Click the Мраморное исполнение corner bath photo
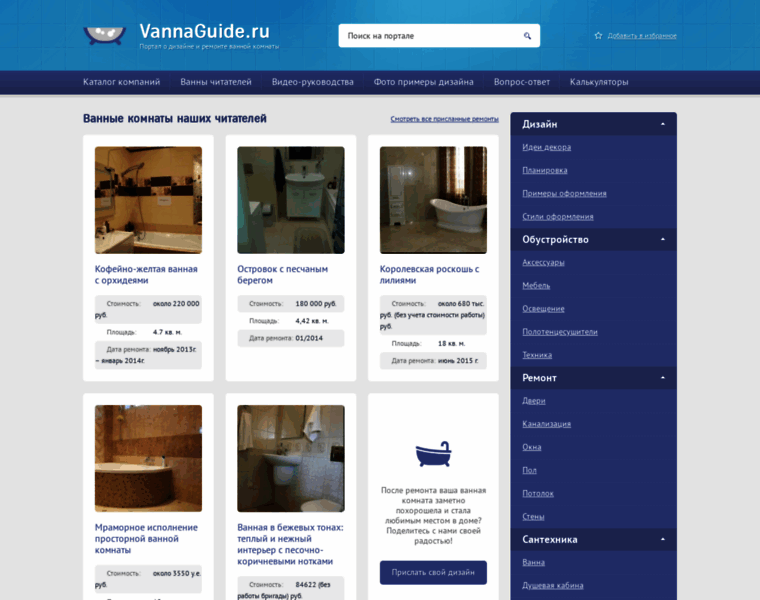Screen dimensions: 760x600 point(148,458)
